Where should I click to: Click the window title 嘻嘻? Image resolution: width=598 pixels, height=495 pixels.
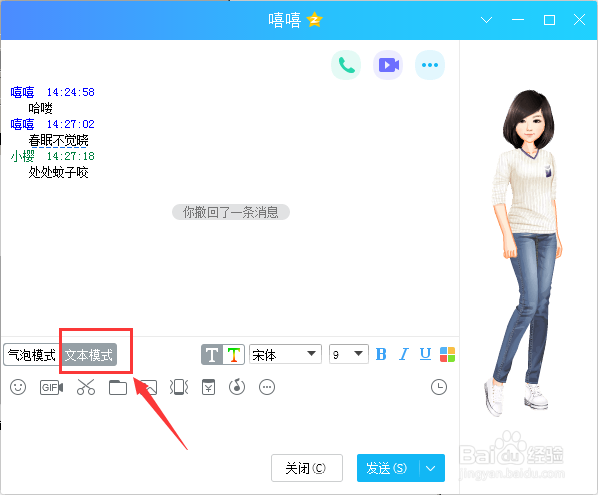pyautogui.click(x=285, y=20)
